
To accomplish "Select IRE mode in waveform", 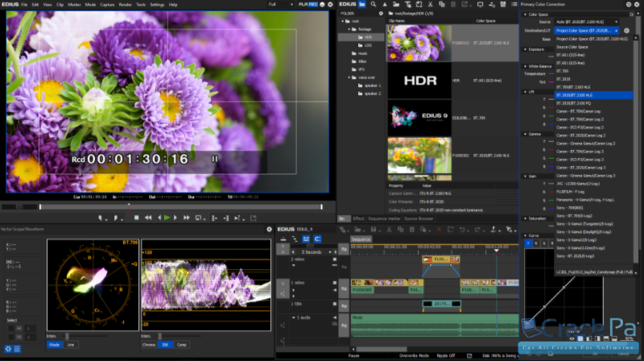I will coord(165,345).
